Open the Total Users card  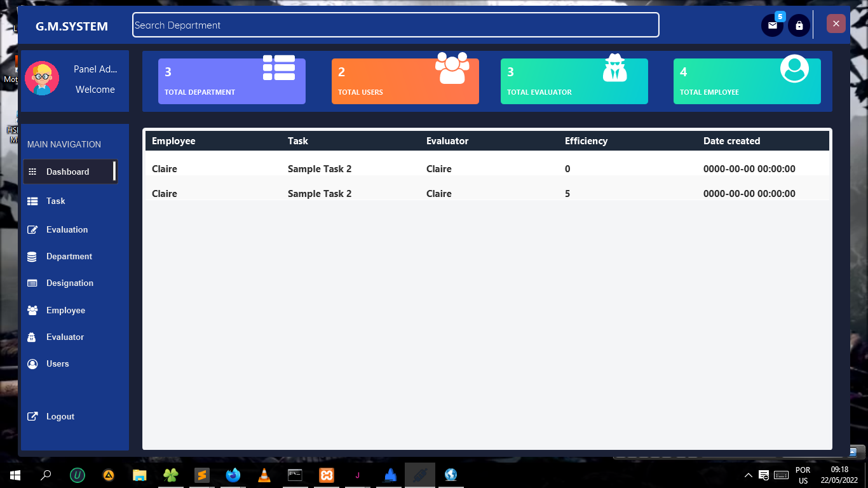(405, 81)
